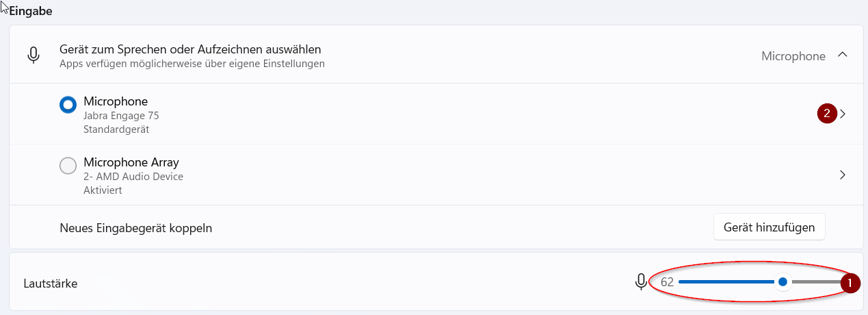Screen dimensions: 868x315
Task: Open Microphone Array properties via chevron
Action: (843, 175)
